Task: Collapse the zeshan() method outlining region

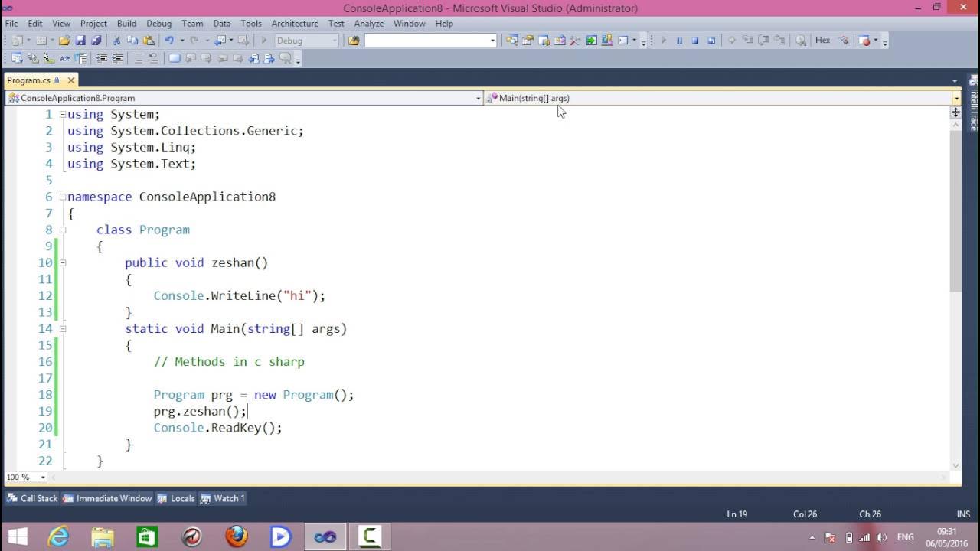Action: pyautogui.click(x=63, y=262)
